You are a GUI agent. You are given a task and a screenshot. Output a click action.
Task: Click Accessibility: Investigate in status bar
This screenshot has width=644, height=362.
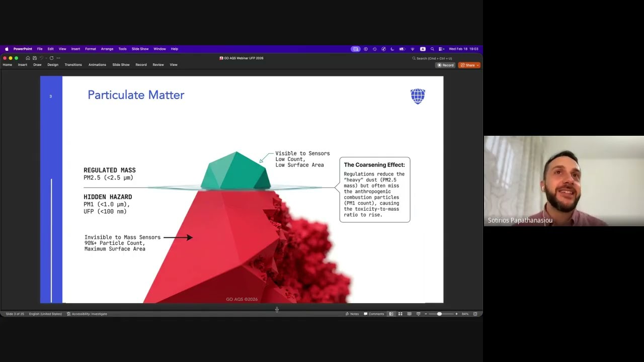pos(87,314)
